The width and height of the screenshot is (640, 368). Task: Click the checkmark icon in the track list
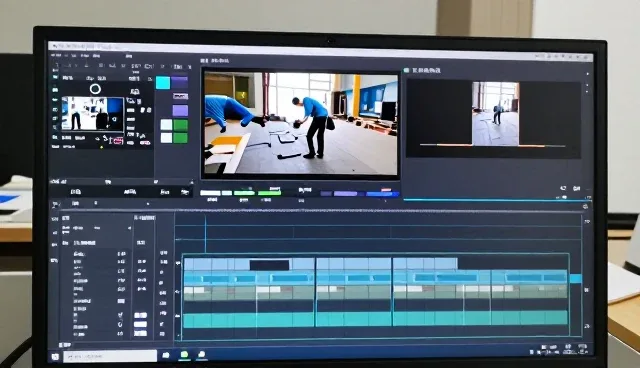(x=120, y=315)
